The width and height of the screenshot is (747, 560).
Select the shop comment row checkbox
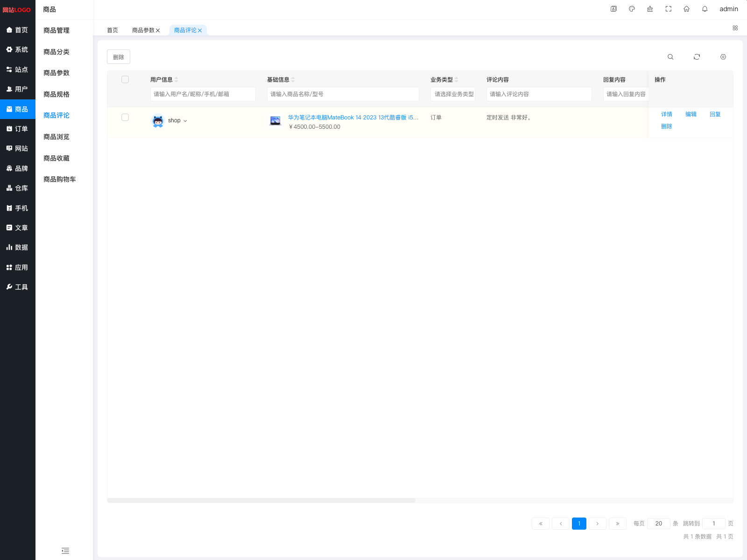point(125,118)
